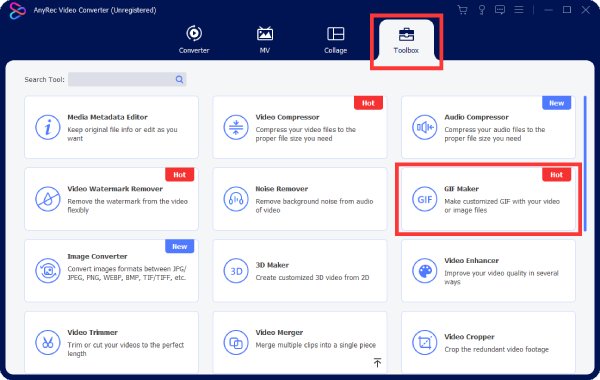Click the New badge on Image Converter
Image resolution: width=600 pixels, height=380 pixels.
tap(179, 246)
